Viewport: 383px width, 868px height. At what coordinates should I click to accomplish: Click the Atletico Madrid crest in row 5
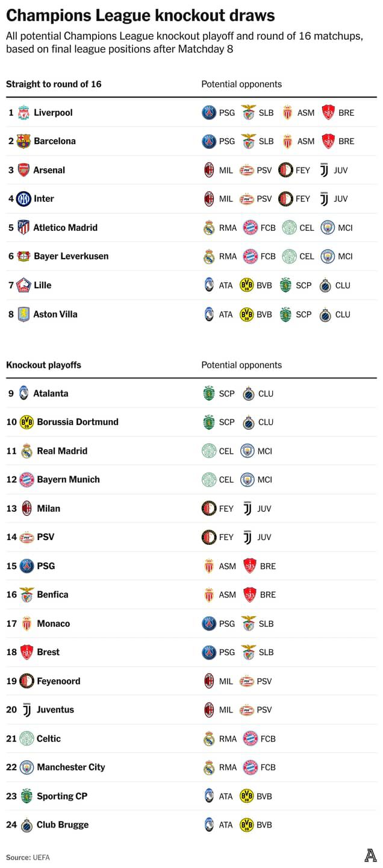pos(23,227)
